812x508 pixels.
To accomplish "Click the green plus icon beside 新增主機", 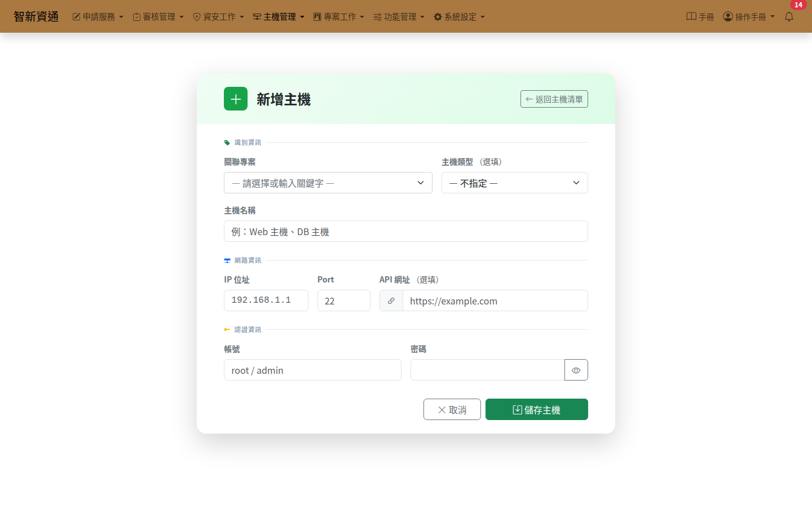I will 236,99.
